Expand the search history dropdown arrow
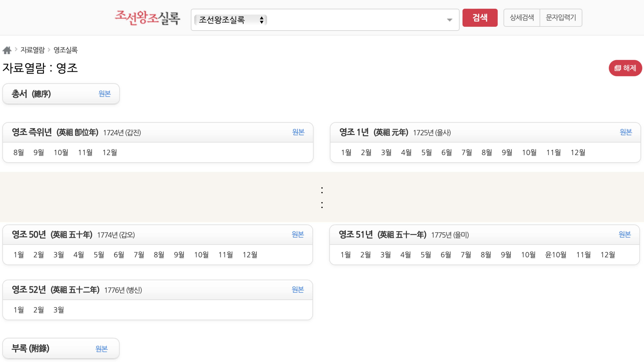The image size is (644, 362). [450, 20]
